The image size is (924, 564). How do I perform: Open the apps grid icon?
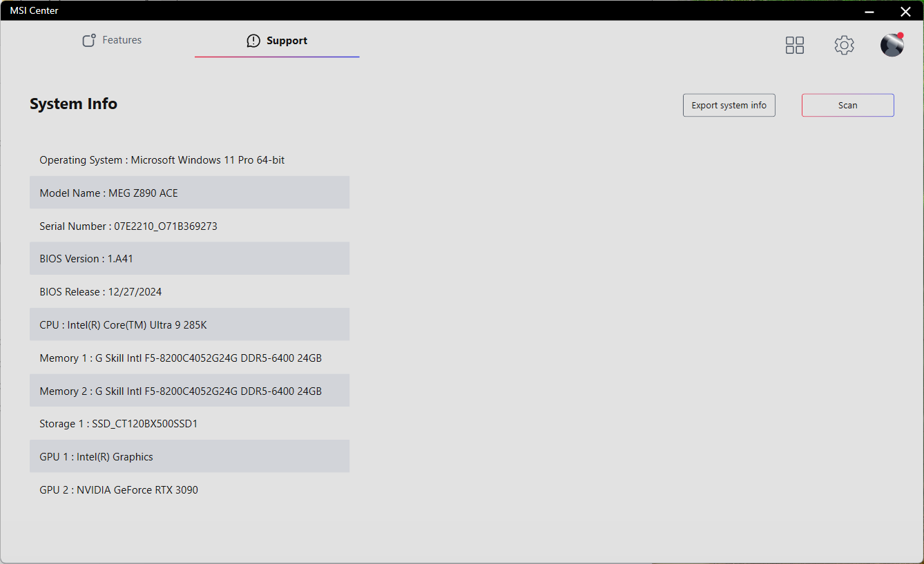[795, 46]
